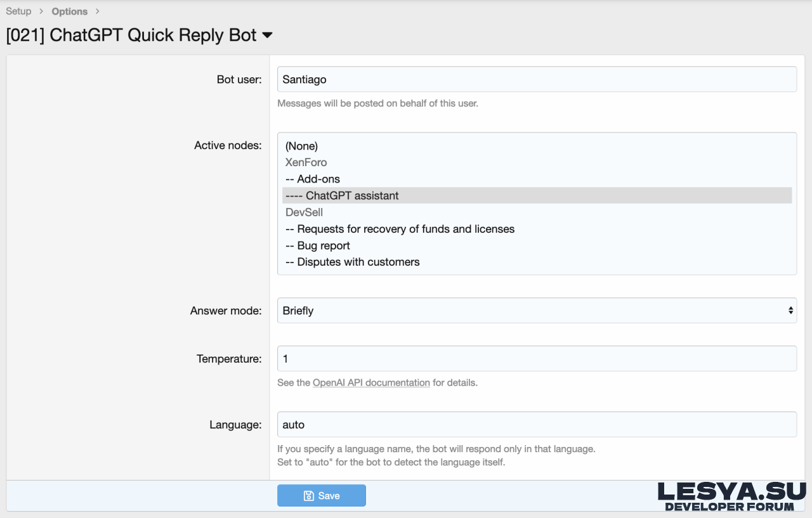Open the OpenAI API documentation link
This screenshot has height=518, width=812.
point(370,382)
